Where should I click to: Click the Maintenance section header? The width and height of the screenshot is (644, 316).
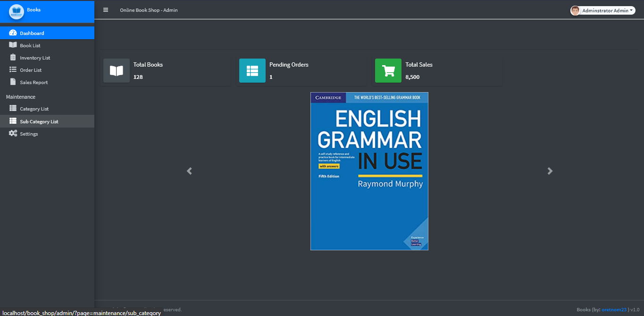21,97
